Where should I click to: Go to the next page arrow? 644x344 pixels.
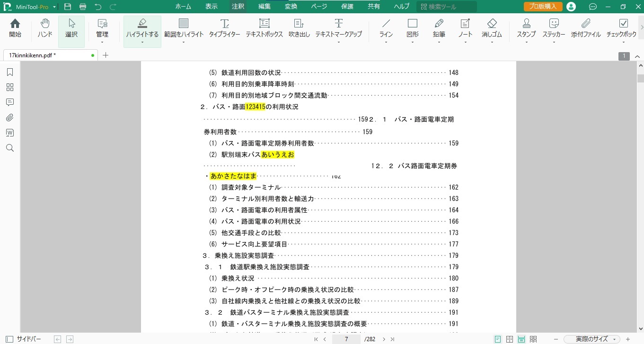[x=384, y=339]
